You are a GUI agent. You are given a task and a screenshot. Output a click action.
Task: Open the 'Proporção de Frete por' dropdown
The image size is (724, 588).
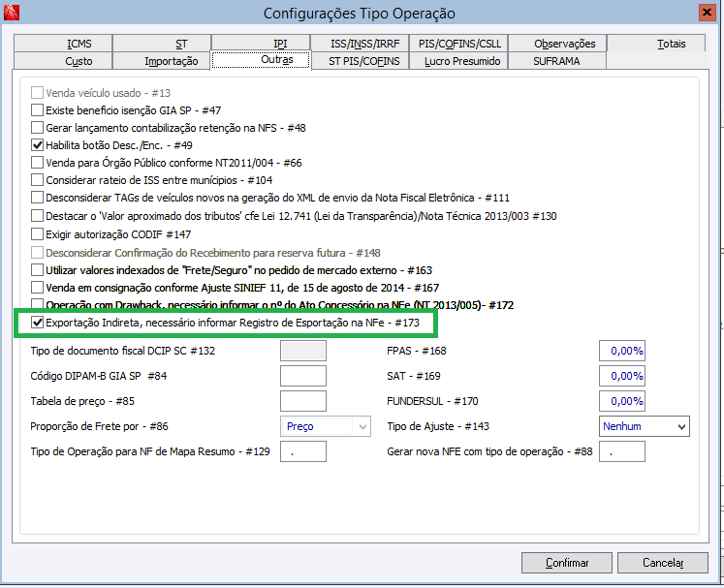click(x=362, y=426)
